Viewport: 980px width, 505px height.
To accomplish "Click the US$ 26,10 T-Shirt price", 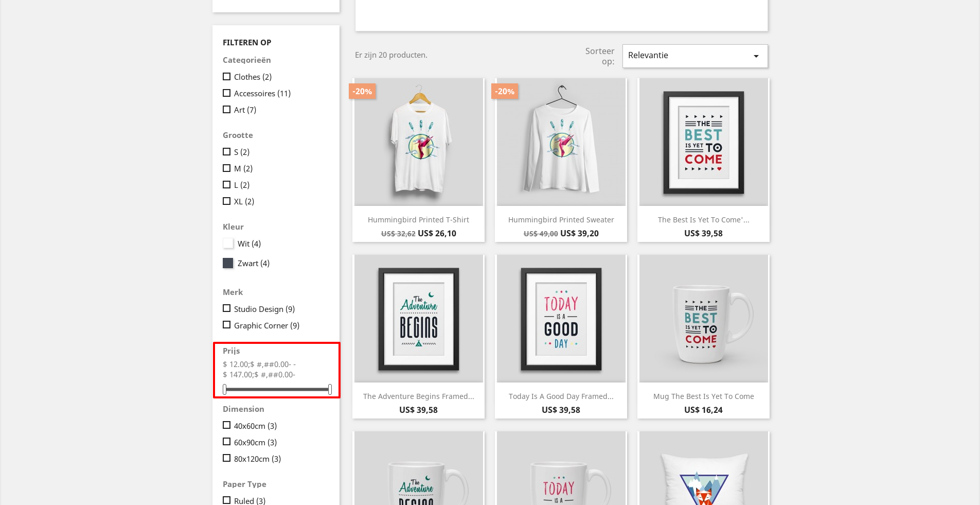I will [437, 233].
